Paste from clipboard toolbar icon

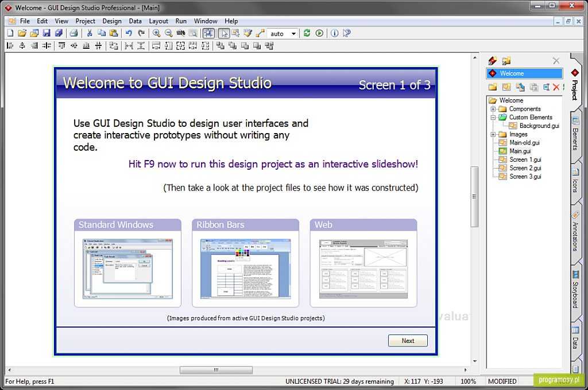(x=114, y=33)
